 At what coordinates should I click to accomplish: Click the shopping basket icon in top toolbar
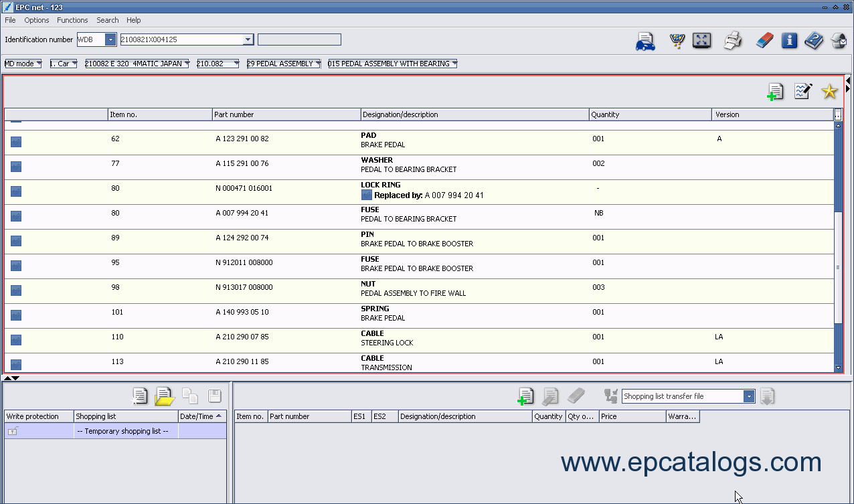pyautogui.click(x=677, y=41)
